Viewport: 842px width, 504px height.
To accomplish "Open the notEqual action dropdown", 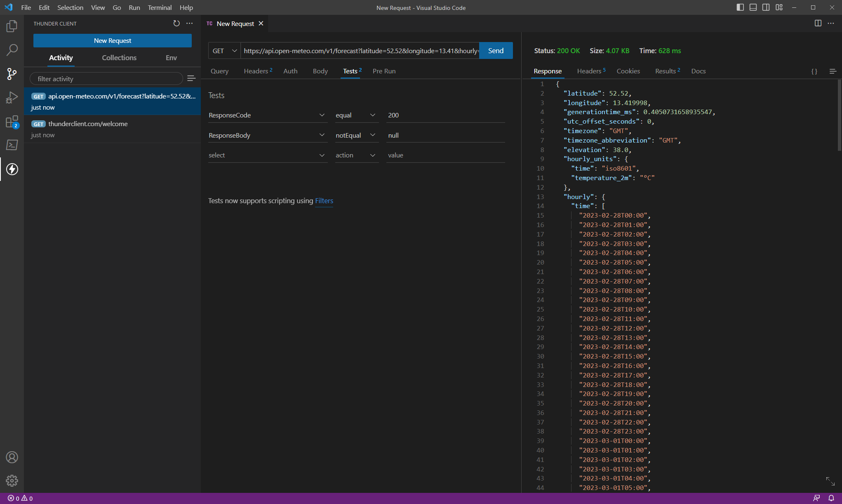I will coord(356,135).
